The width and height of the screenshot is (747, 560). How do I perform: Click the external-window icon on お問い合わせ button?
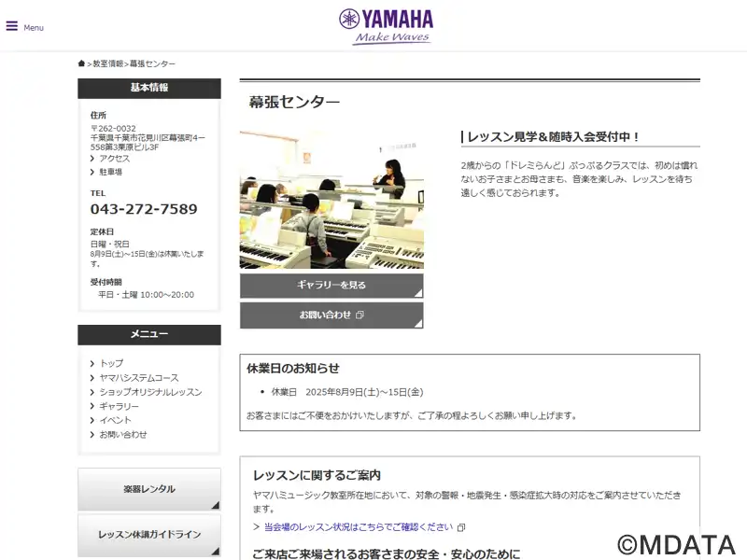(x=359, y=315)
